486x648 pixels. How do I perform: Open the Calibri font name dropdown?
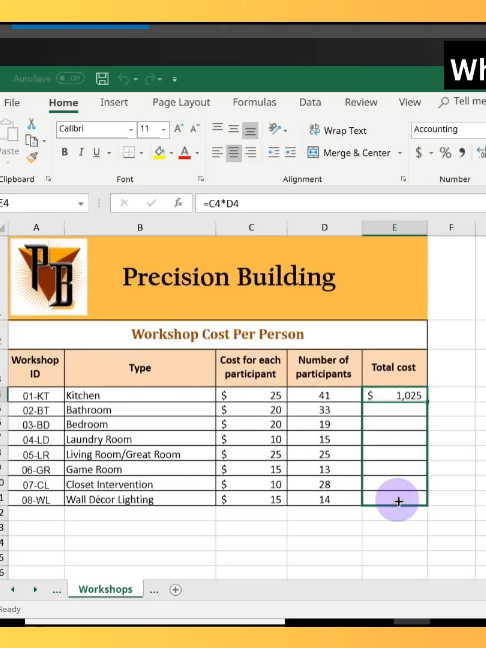tap(131, 130)
